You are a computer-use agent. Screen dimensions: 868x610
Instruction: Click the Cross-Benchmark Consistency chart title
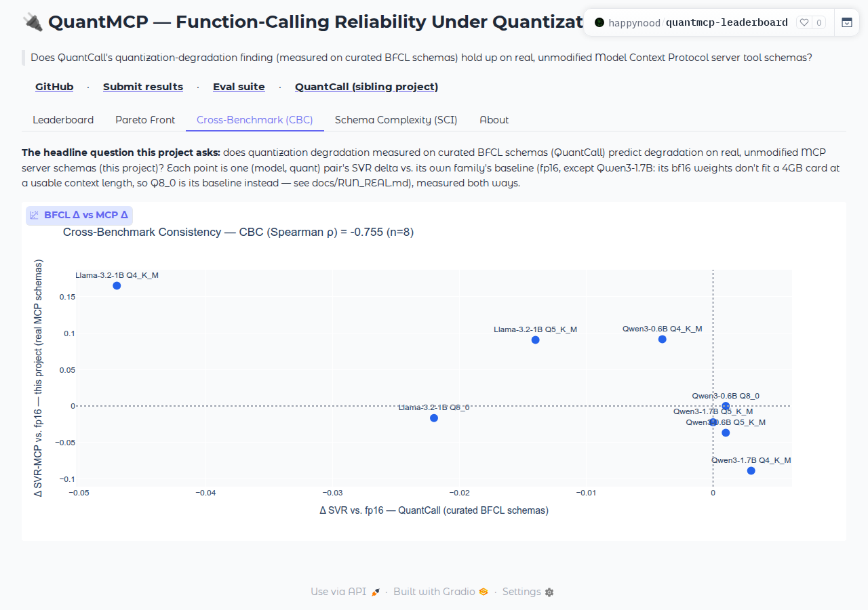pos(238,232)
